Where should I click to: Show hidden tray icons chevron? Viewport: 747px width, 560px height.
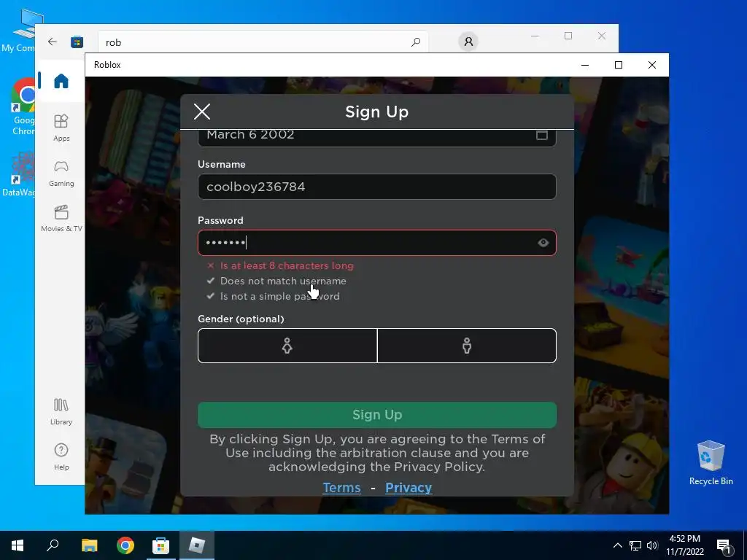pos(617,545)
